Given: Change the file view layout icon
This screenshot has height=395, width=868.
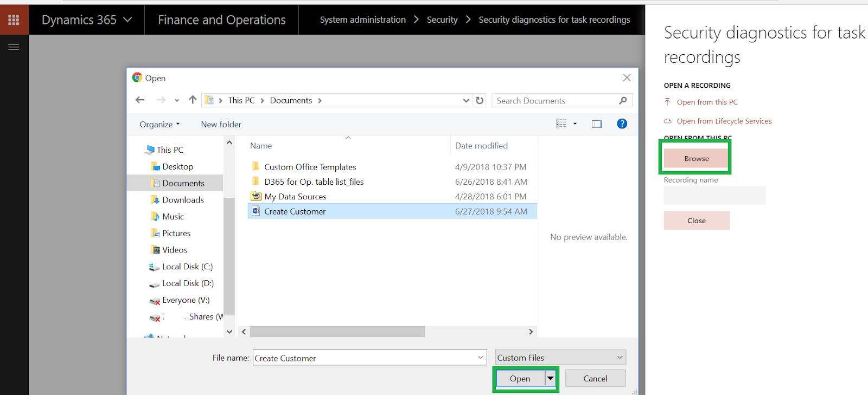Looking at the screenshot, I should click(x=561, y=124).
